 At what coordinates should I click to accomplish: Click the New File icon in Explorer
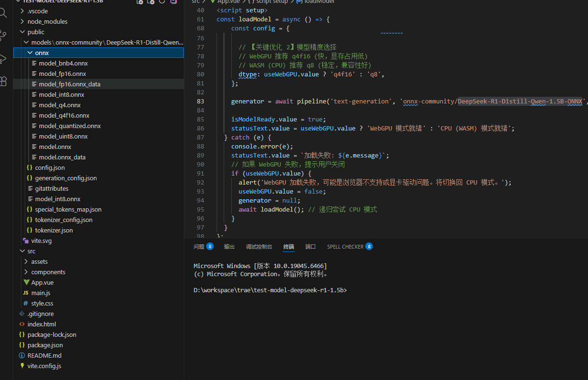click(140, 2)
